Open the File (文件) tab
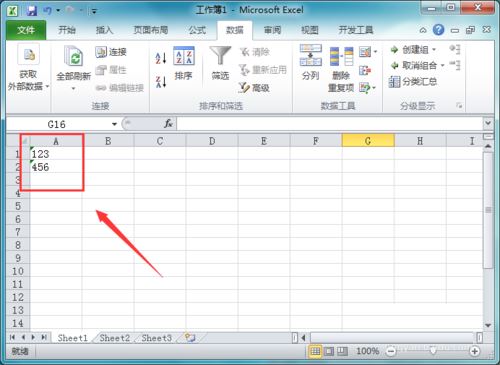This screenshot has height=365, width=500. (26, 30)
